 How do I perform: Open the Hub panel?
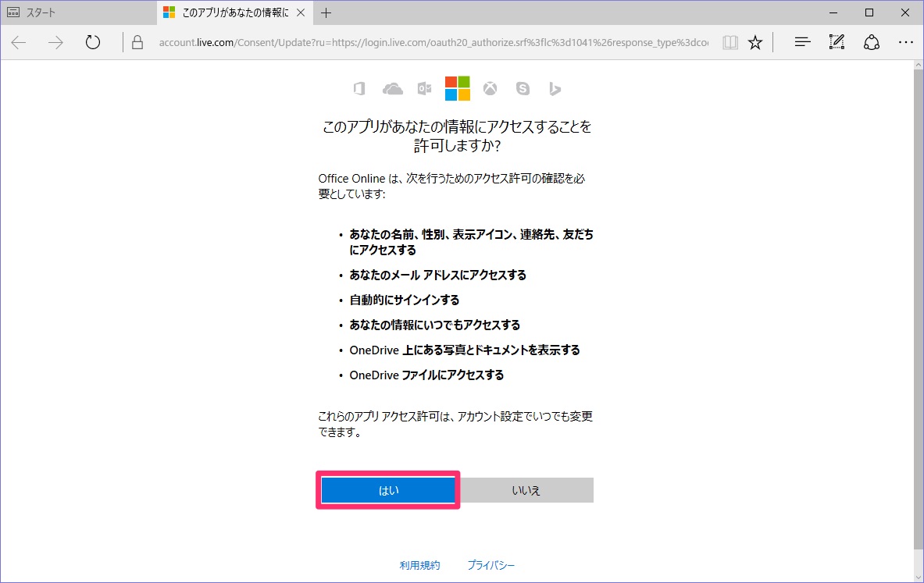pos(802,42)
